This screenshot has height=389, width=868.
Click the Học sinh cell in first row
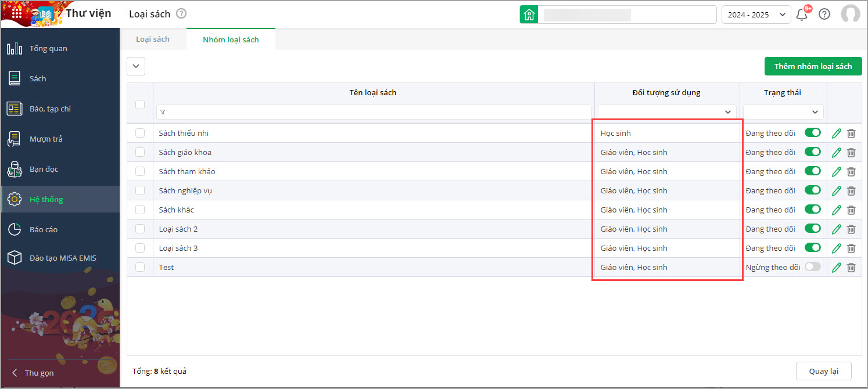(667, 133)
